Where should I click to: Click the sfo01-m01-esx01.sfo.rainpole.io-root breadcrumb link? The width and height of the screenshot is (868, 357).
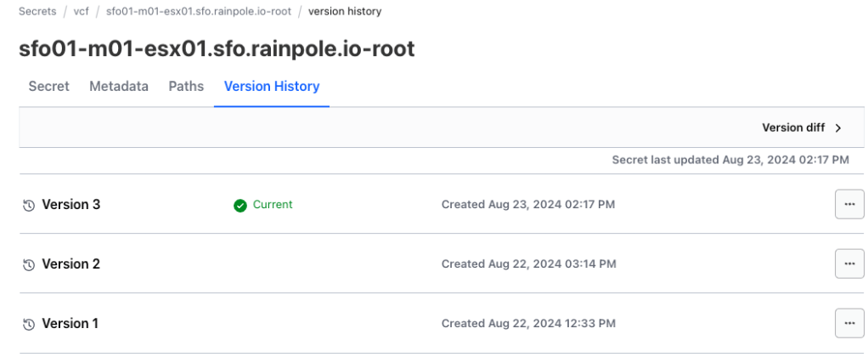[x=199, y=11]
